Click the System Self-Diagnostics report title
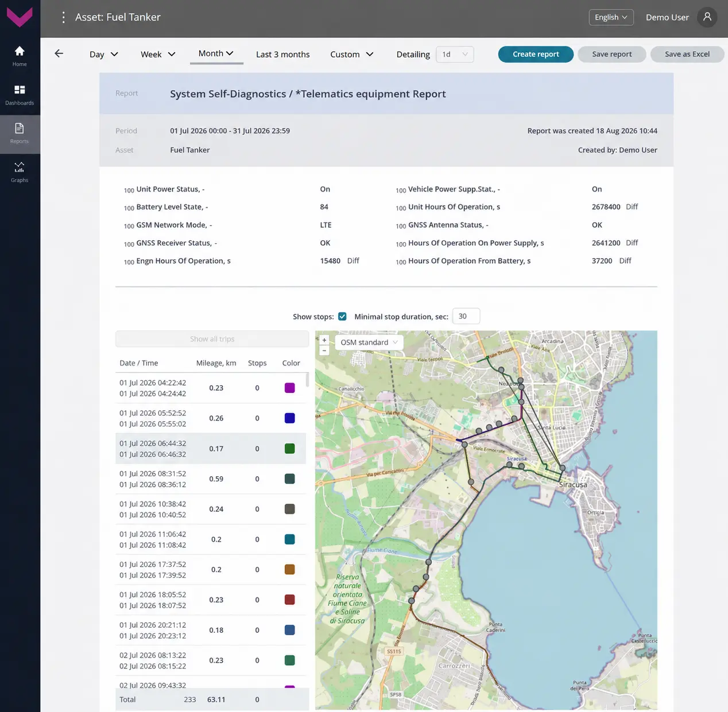 tap(308, 94)
